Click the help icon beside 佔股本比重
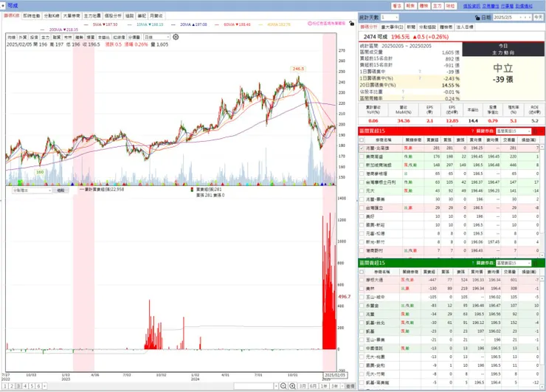Screen dimensions: 546x392 click(403, 92)
